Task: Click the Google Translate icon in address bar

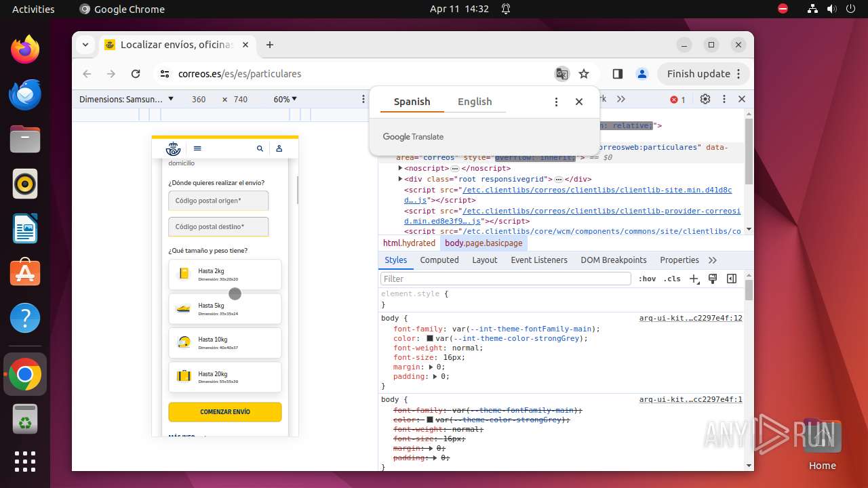Action: pos(561,74)
